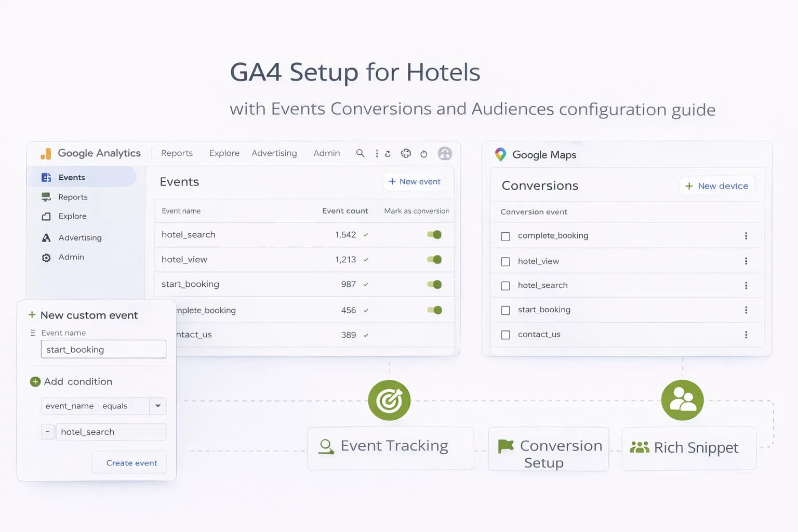
Task: Click the Event name column header
Action: [181, 211]
